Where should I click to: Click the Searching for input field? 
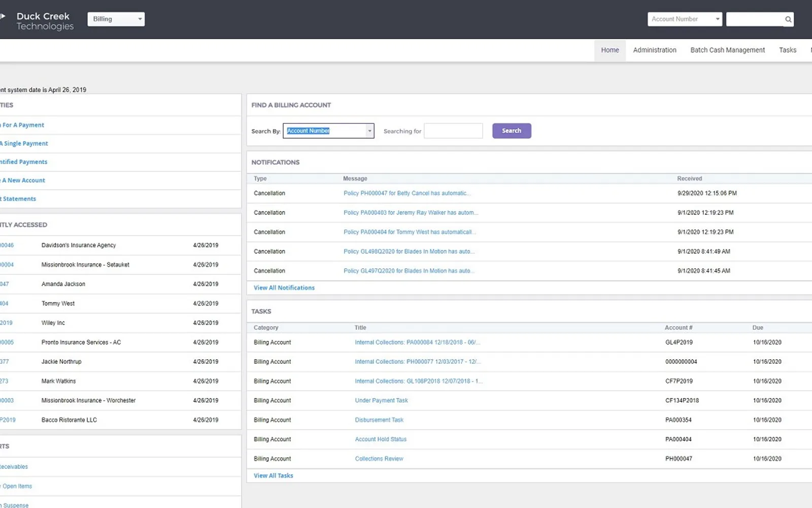click(x=453, y=131)
